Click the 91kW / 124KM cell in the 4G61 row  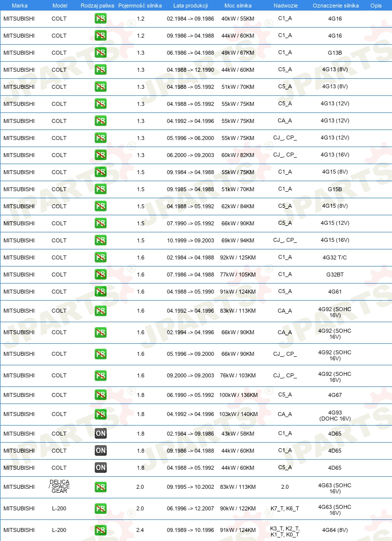click(238, 292)
